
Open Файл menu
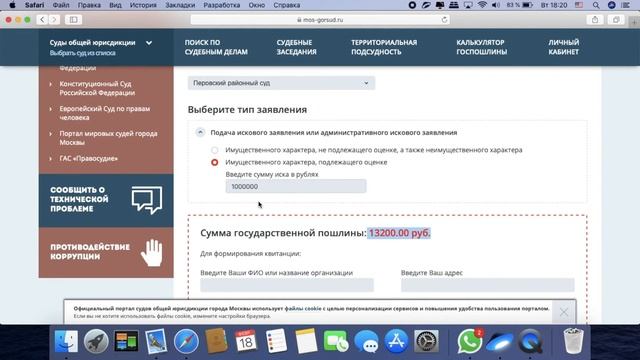[61, 5]
